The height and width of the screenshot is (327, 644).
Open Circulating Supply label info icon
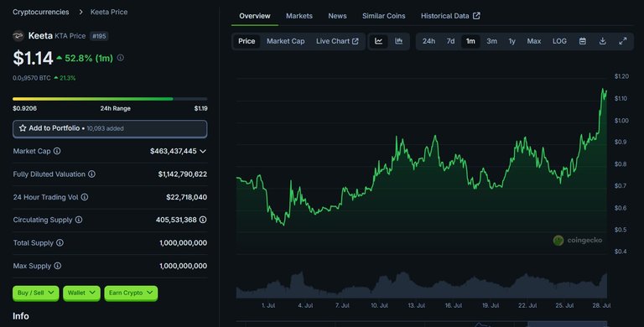tap(79, 220)
